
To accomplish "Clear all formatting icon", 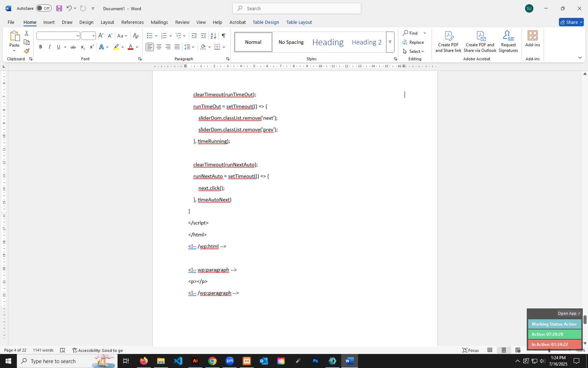I will [x=136, y=36].
